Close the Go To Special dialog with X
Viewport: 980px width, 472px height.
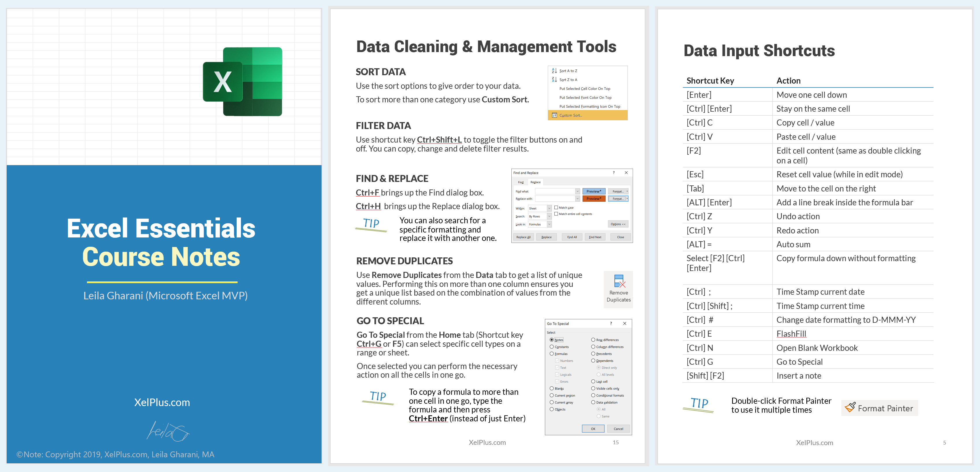[625, 323]
